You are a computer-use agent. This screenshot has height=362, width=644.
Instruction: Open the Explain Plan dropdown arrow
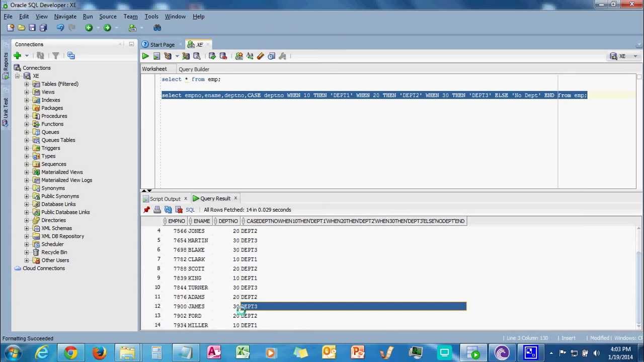[x=177, y=56]
